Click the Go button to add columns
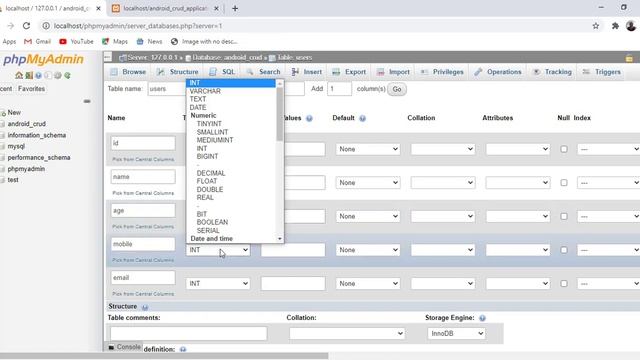The image size is (640, 360). pos(397,89)
